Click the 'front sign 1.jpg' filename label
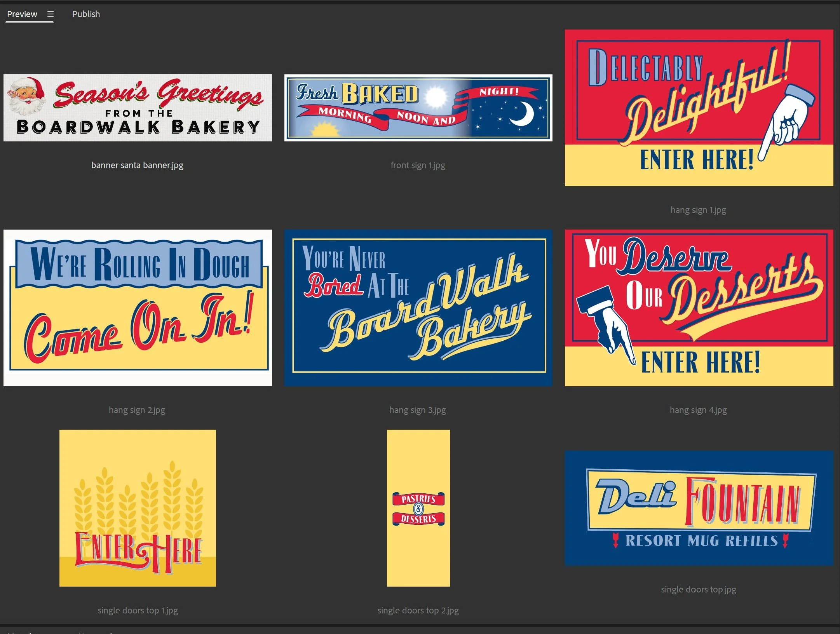The height and width of the screenshot is (634, 840). coord(418,165)
